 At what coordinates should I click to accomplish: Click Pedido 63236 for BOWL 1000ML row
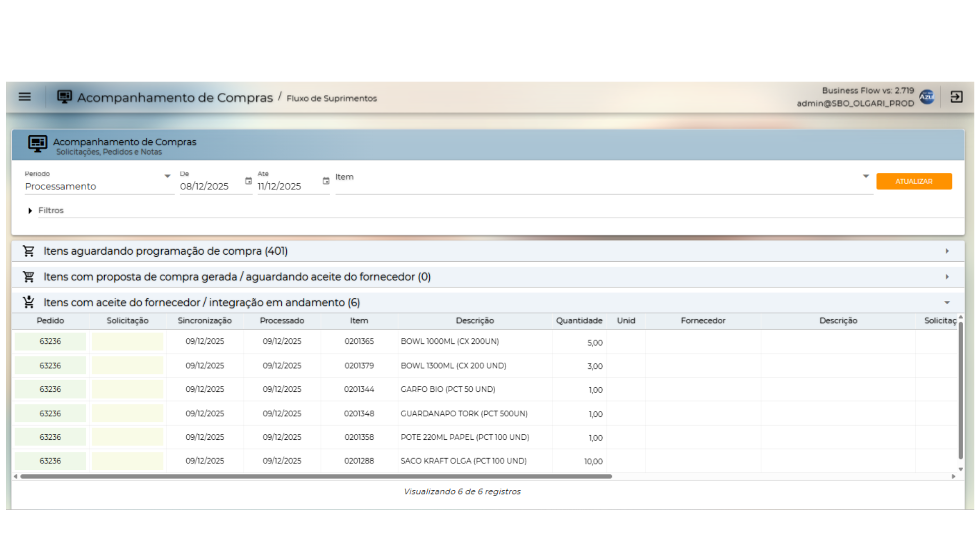[x=50, y=341]
